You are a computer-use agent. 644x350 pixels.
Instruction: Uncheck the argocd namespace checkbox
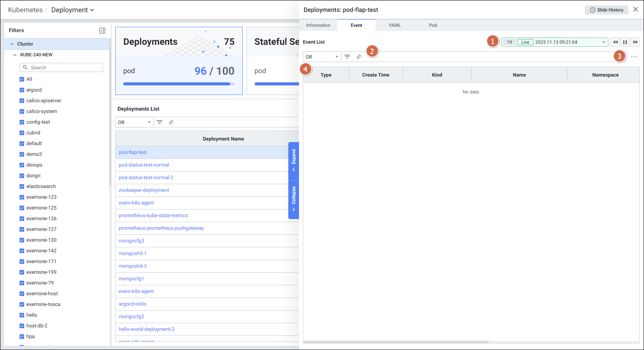click(22, 90)
